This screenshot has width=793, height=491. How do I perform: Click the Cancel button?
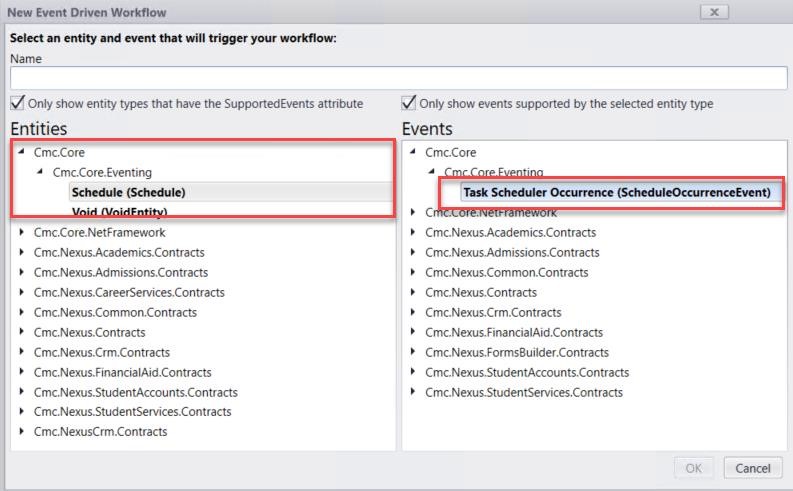tap(752, 468)
